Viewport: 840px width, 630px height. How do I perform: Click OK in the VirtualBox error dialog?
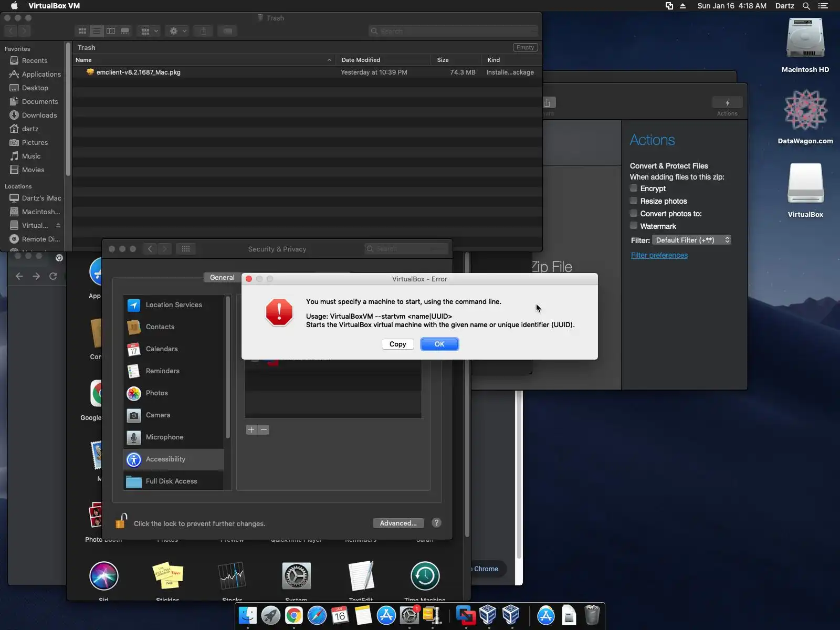439,344
